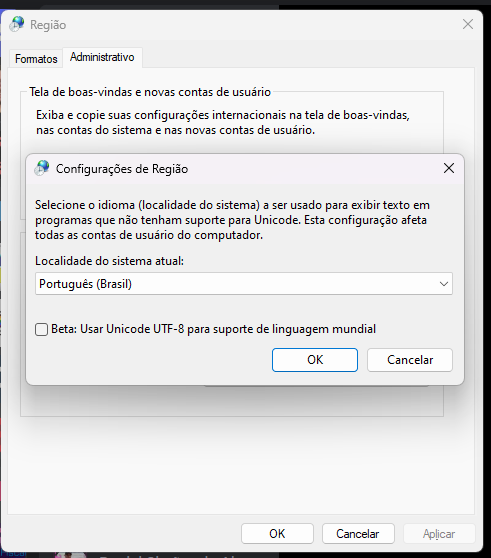Open the Português (Brasil) locale dropdown
This screenshot has width=491, height=558.
(244, 284)
